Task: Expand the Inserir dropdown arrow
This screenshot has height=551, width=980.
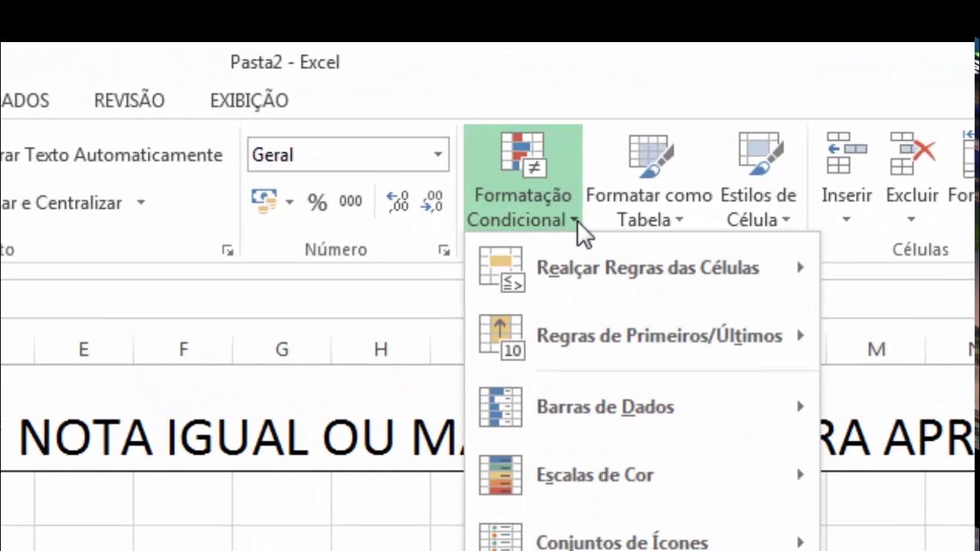Action: [847, 220]
